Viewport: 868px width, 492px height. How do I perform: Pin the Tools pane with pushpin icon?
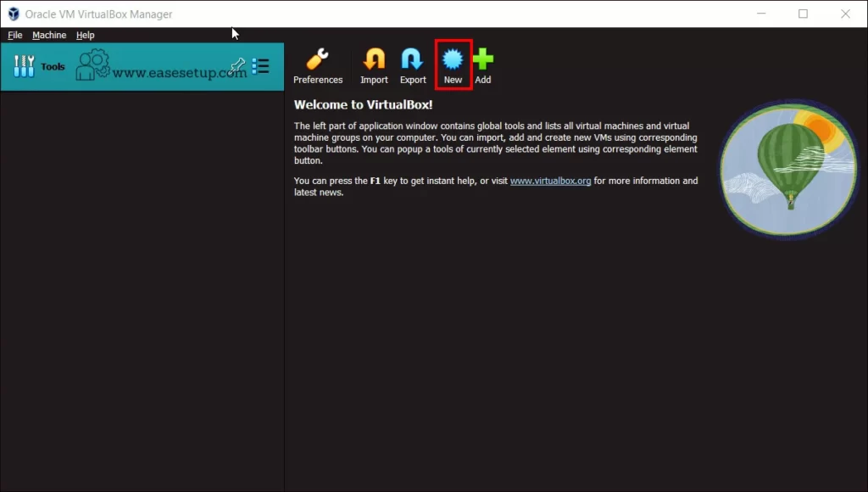pyautogui.click(x=237, y=65)
